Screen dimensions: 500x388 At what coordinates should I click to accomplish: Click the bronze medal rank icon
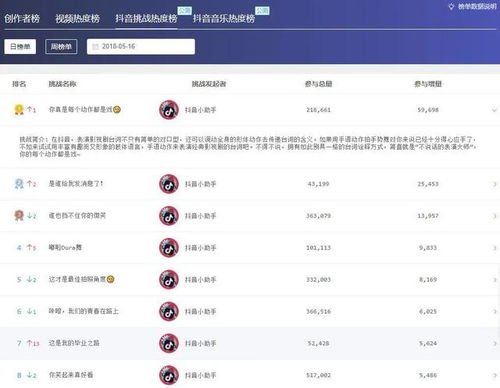pyautogui.click(x=19, y=216)
